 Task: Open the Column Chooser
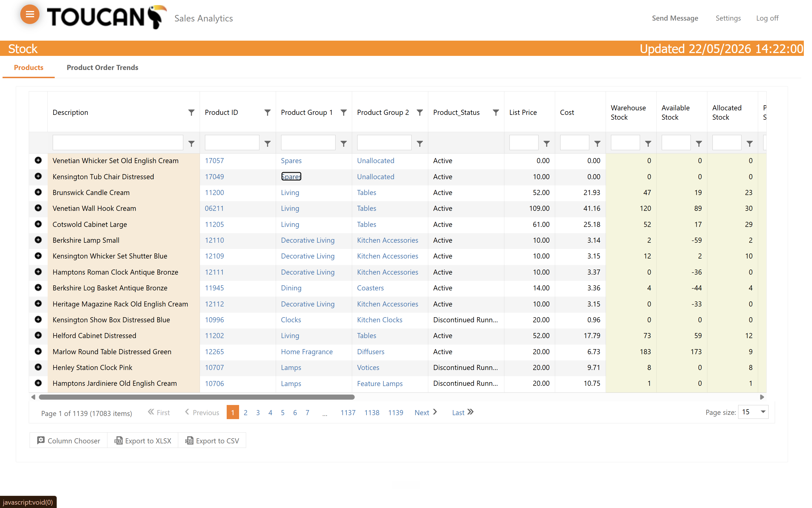coord(69,441)
